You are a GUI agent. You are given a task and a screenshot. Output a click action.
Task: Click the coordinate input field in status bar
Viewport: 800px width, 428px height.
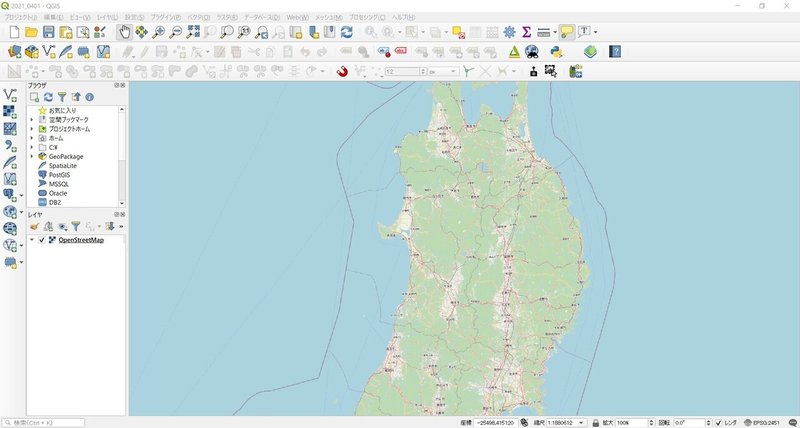tap(496, 423)
